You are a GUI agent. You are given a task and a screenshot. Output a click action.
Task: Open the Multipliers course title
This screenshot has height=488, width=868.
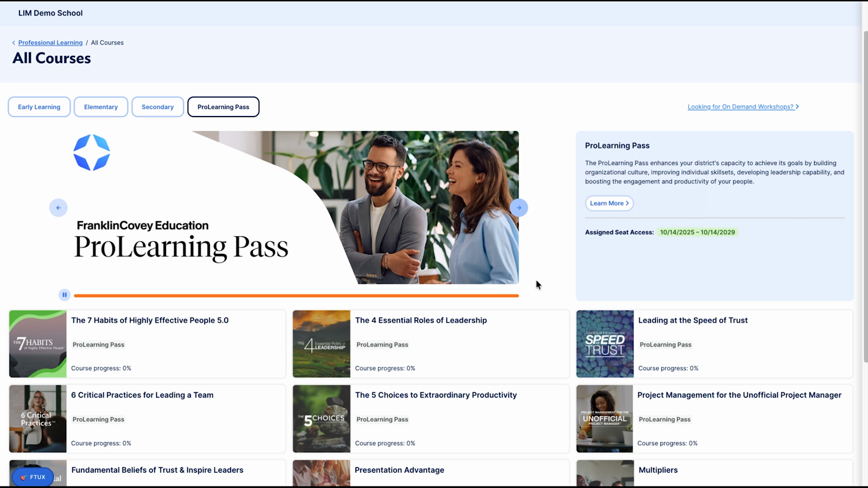[658, 470]
